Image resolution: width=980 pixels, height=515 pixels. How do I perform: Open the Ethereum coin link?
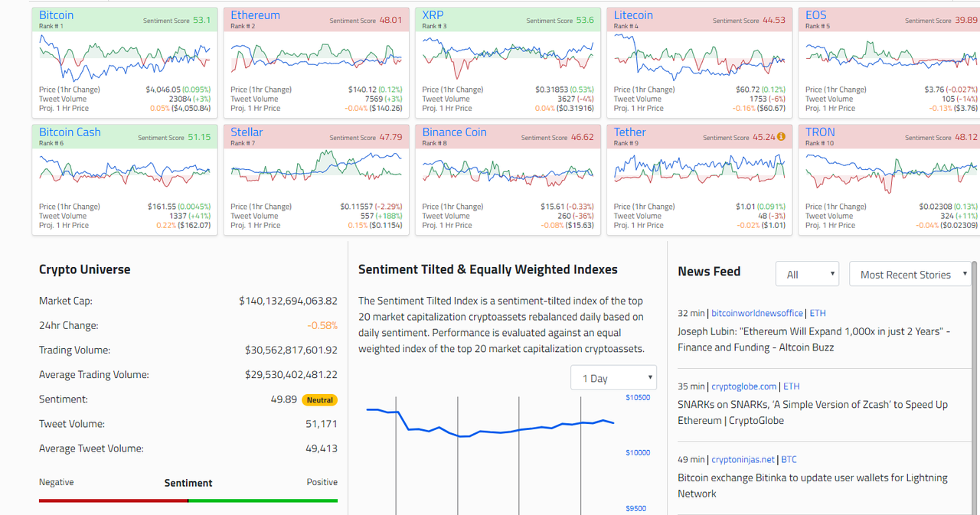tap(255, 15)
